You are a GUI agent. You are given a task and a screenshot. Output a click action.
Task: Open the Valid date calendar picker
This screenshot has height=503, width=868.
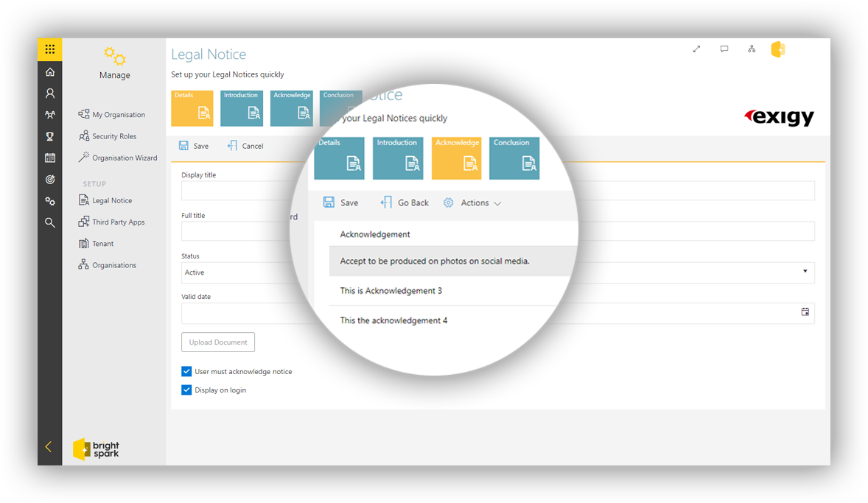[805, 312]
